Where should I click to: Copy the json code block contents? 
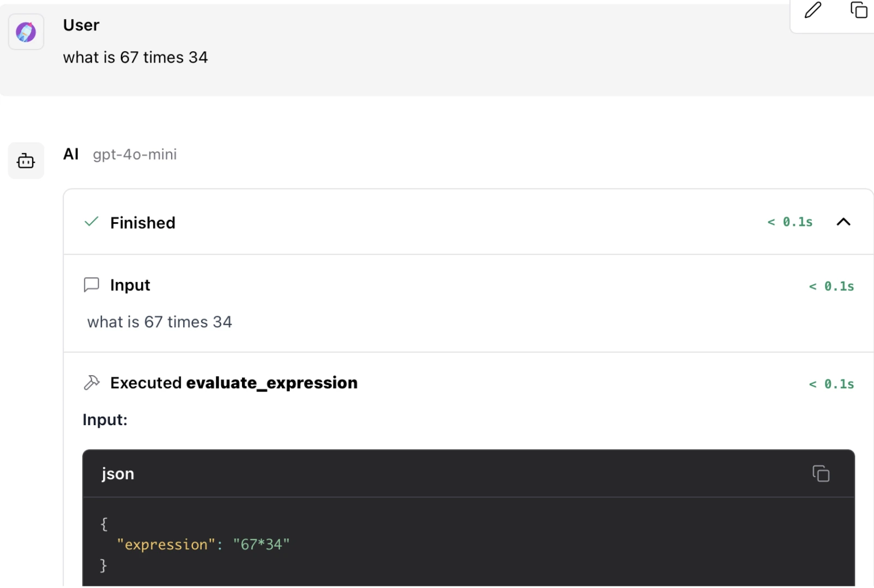pos(821,474)
